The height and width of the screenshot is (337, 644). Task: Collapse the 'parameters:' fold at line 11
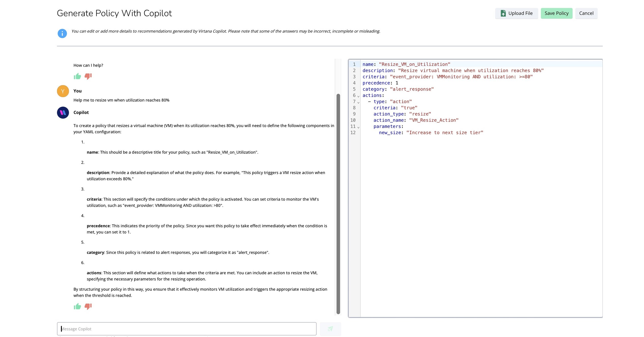click(358, 127)
